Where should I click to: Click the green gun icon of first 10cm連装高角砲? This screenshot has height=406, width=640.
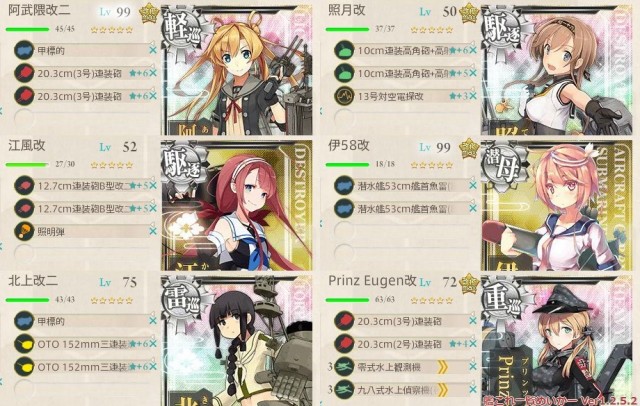click(x=344, y=51)
